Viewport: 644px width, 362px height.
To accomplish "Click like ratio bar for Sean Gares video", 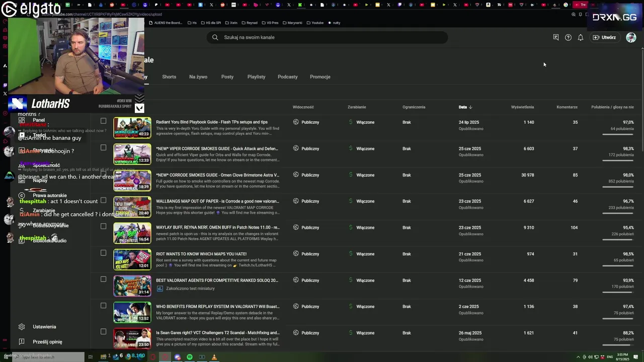I will click(x=618, y=345).
